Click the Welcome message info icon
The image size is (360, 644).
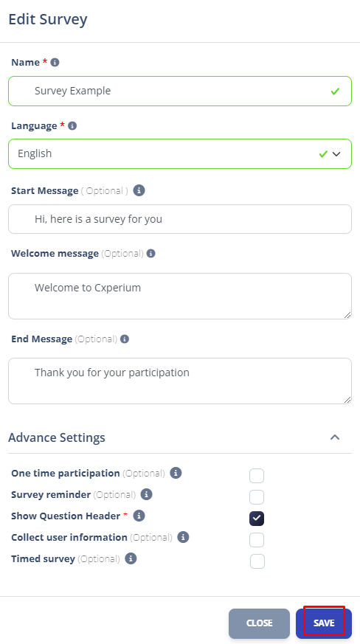coord(150,254)
